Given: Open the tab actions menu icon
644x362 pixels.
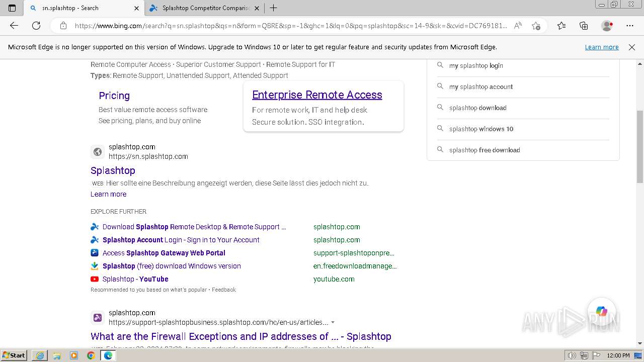Looking at the screenshot, I should [12, 8].
